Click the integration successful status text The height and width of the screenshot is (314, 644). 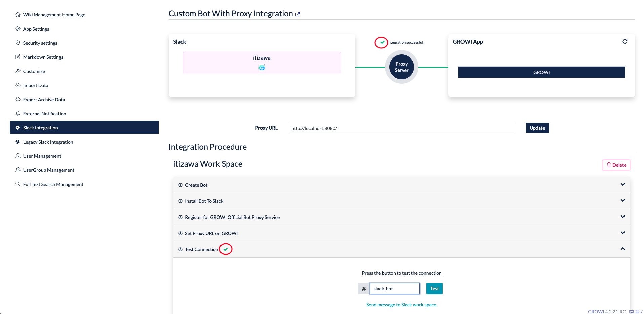[406, 42]
